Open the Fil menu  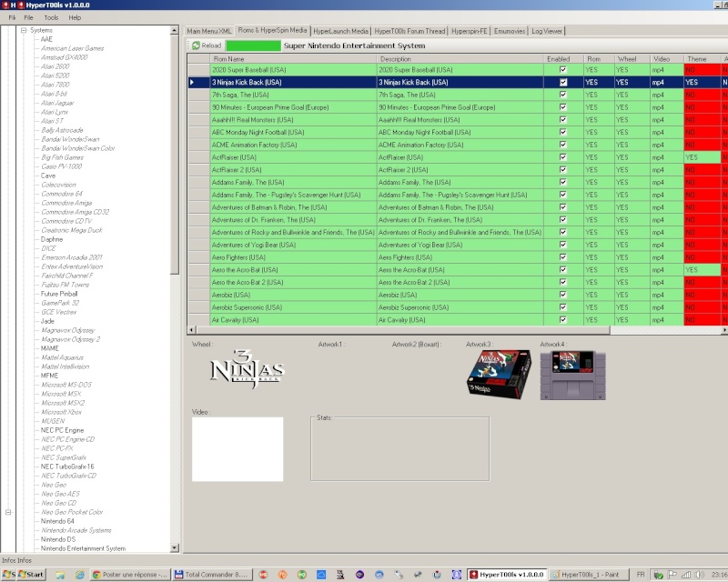[12, 17]
